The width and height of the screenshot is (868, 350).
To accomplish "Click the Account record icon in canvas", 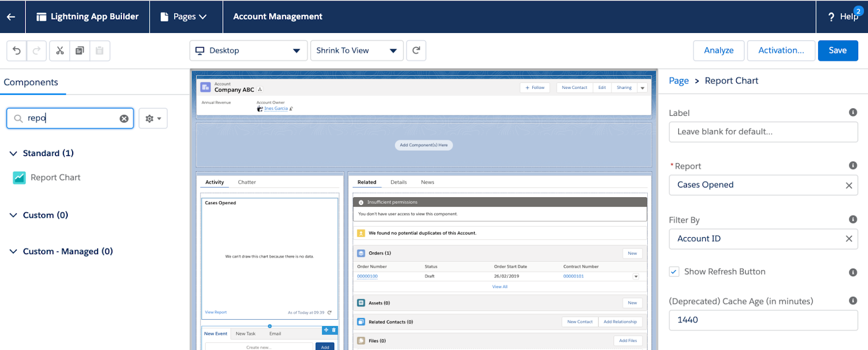I will 206,87.
